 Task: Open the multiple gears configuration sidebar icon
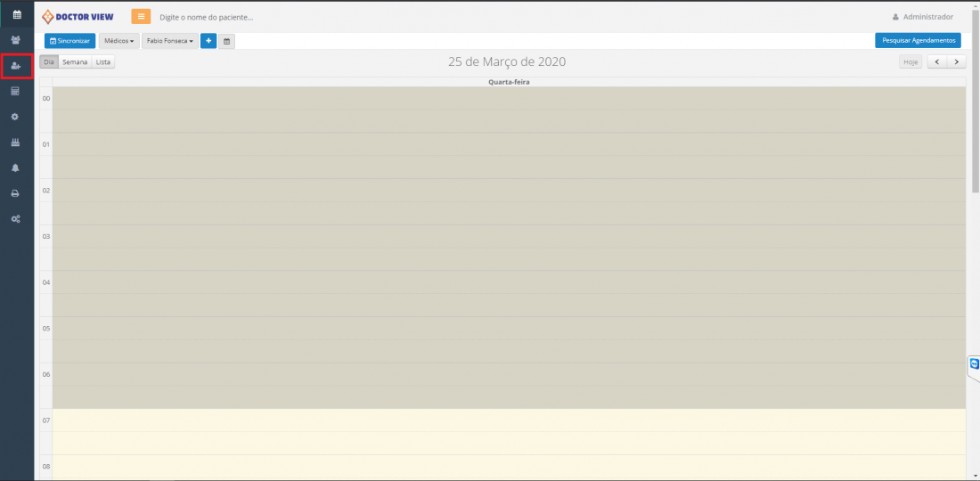[x=16, y=219]
